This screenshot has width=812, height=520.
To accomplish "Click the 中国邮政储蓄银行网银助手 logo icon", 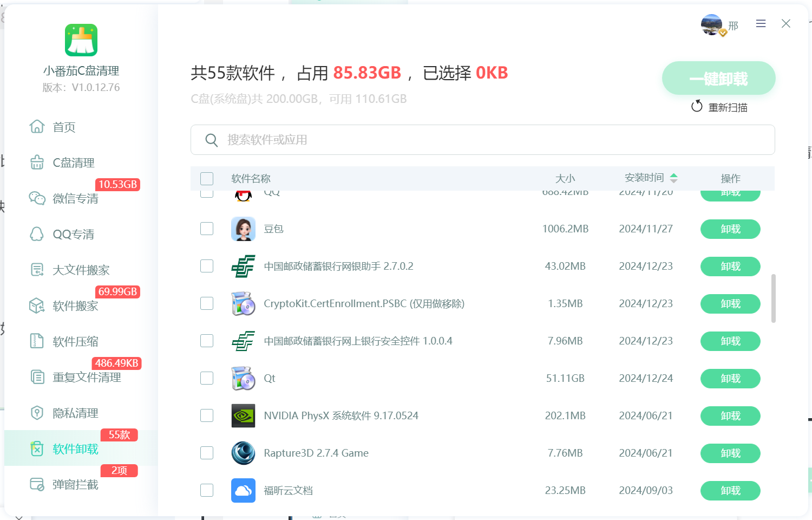I will tap(243, 266).
